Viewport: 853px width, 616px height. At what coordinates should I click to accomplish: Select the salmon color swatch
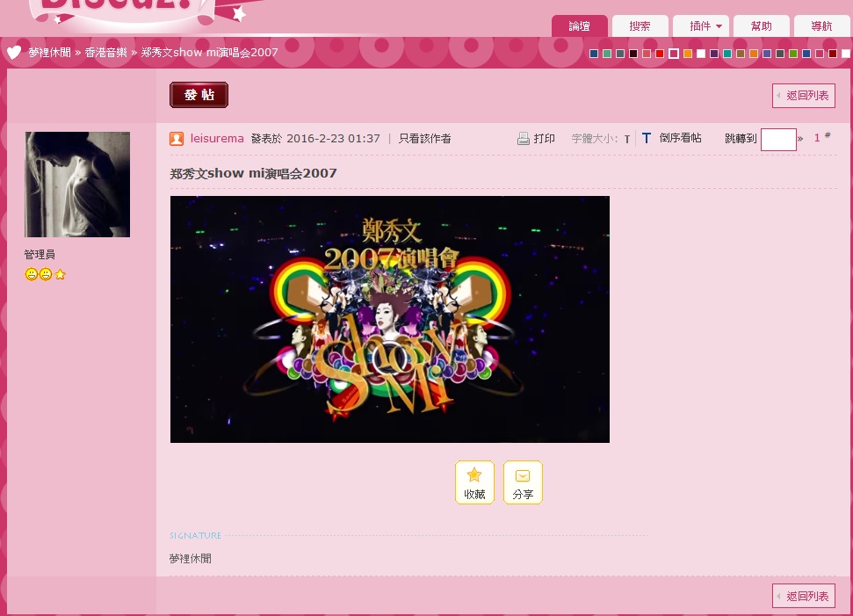coord(647,54)
